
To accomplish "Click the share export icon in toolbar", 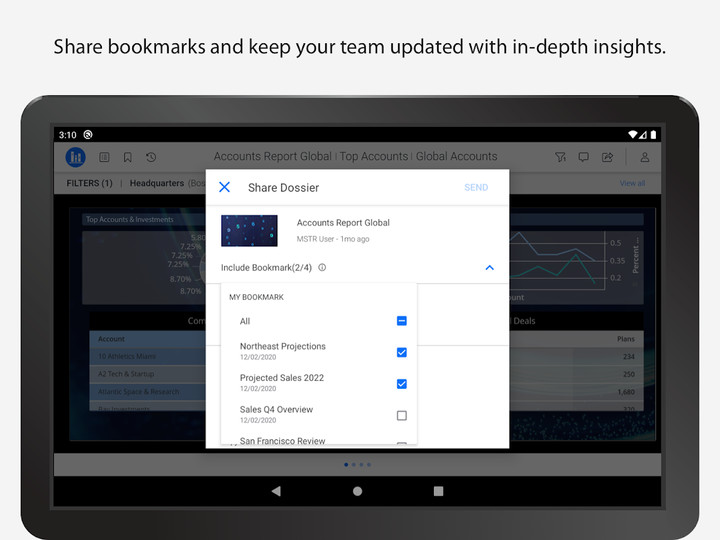I will tap(608, 158).
